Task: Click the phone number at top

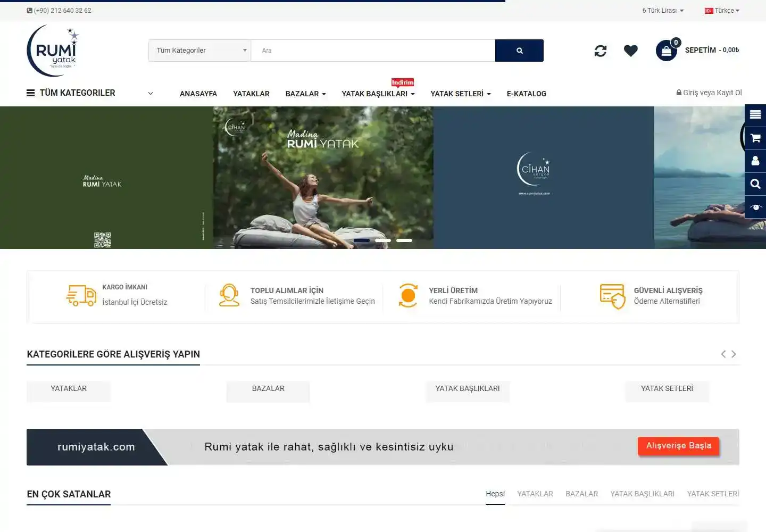Action: [x=62, y=11]
